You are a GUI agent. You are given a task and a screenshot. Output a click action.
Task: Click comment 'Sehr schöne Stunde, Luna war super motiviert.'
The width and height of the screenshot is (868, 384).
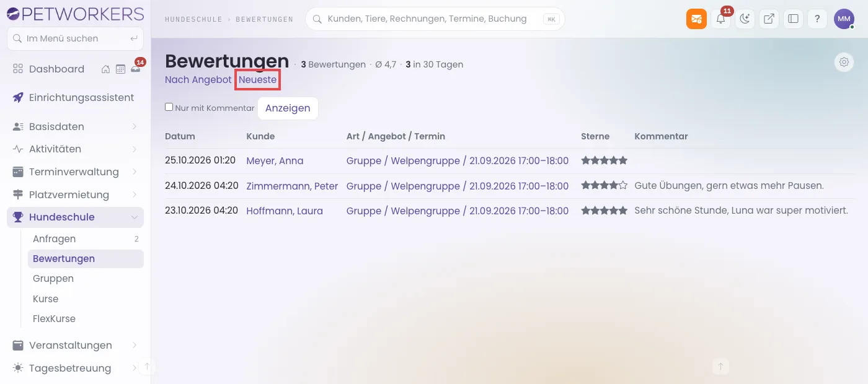741,210
